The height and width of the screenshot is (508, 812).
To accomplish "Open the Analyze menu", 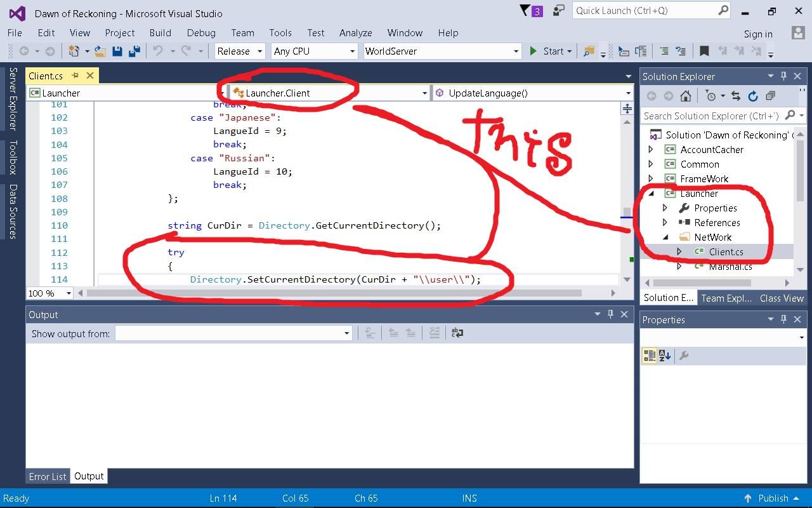I will click(x=356, y=32).
